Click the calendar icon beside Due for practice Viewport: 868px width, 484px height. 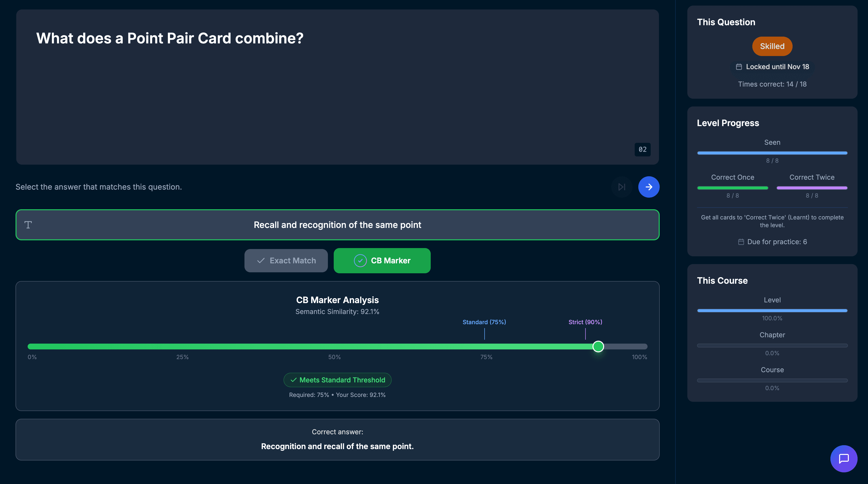(741, 242)
